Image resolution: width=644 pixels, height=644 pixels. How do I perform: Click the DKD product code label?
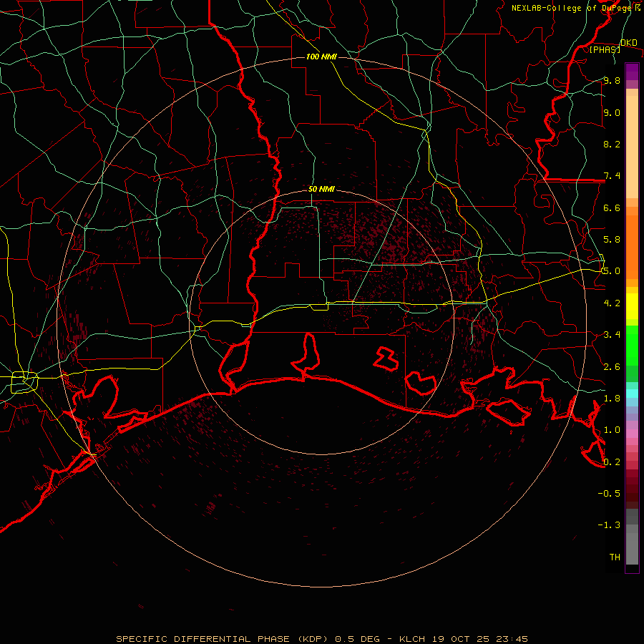[x=629, y=43]
